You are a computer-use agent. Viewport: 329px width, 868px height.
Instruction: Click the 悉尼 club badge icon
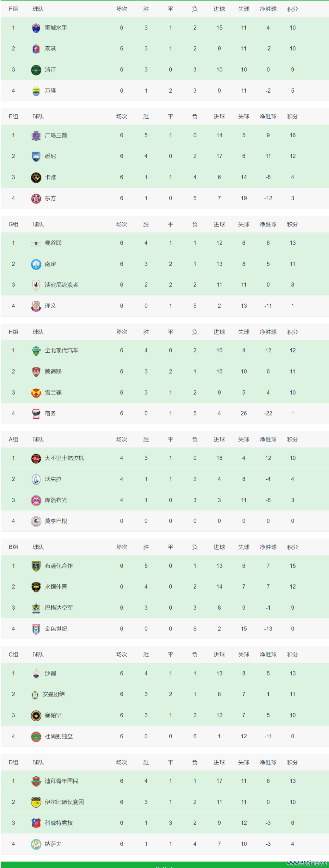pyautogui.click(x=36, y=156)
